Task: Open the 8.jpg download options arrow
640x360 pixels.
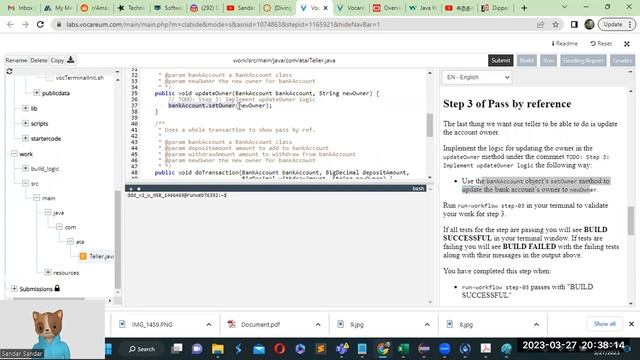Action: [x=536, y=324]
